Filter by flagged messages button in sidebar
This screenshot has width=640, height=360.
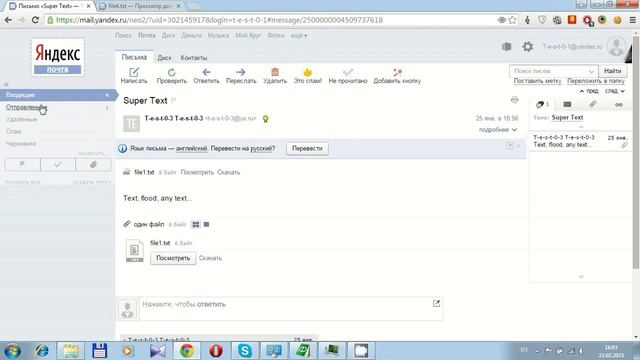(x=22, y=164)
